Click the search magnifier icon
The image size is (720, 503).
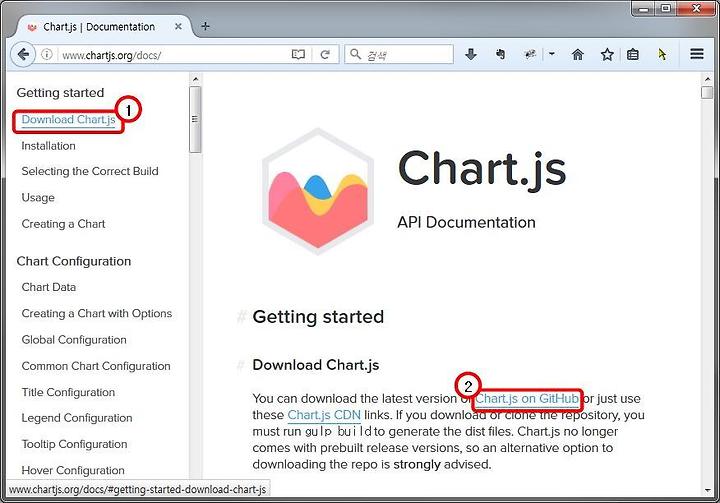click(x=355, y=54)
